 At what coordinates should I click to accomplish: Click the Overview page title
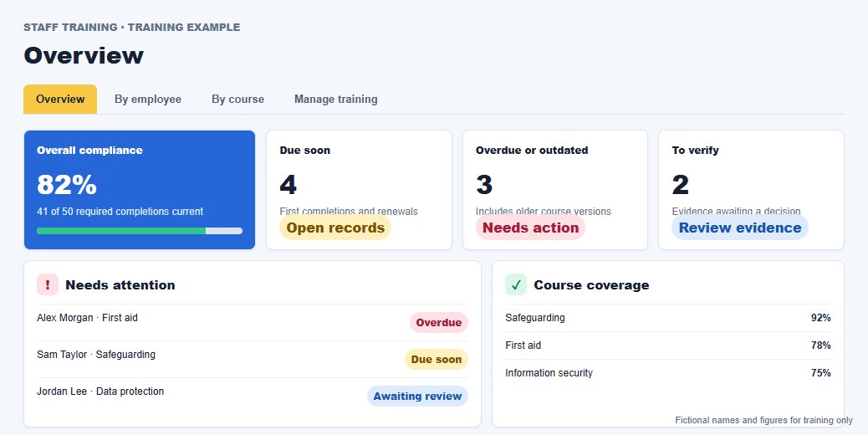coord(84,56)
